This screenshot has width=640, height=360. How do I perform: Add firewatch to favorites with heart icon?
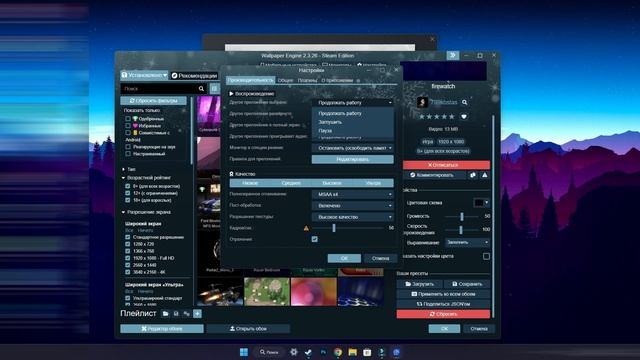tap(464, 116)
